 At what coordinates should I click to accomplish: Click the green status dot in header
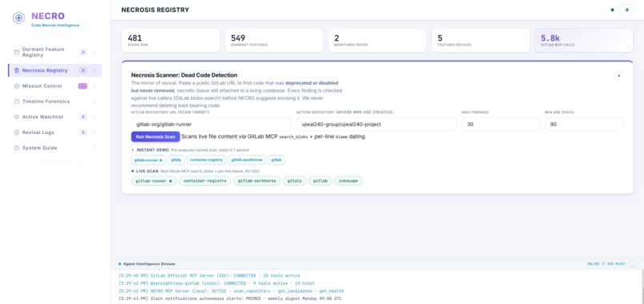[612, 10]
